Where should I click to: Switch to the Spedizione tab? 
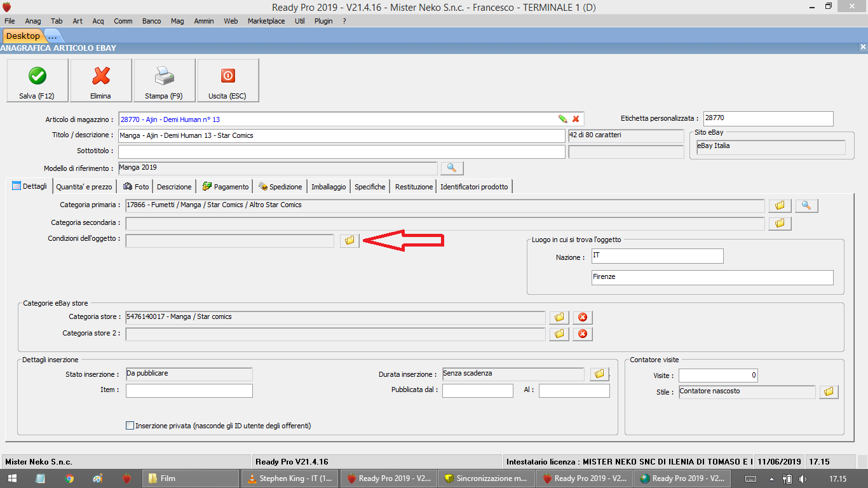[280, 187]
